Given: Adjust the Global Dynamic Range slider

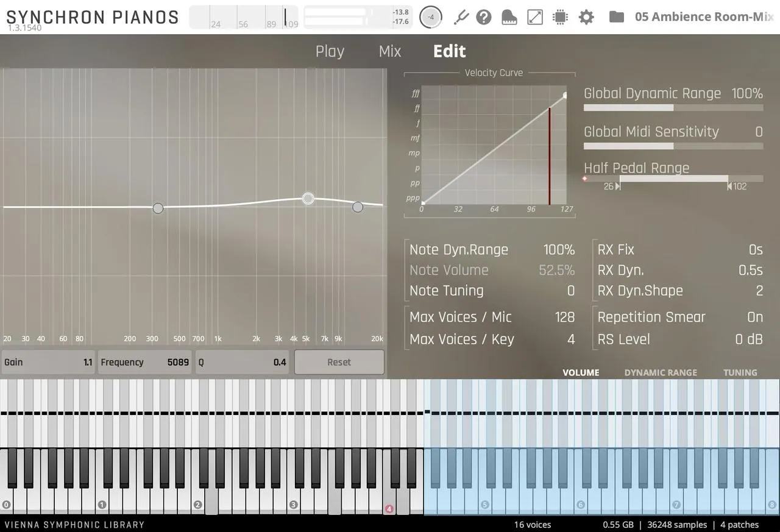Looking at the screenshot, I should point(673,108).
